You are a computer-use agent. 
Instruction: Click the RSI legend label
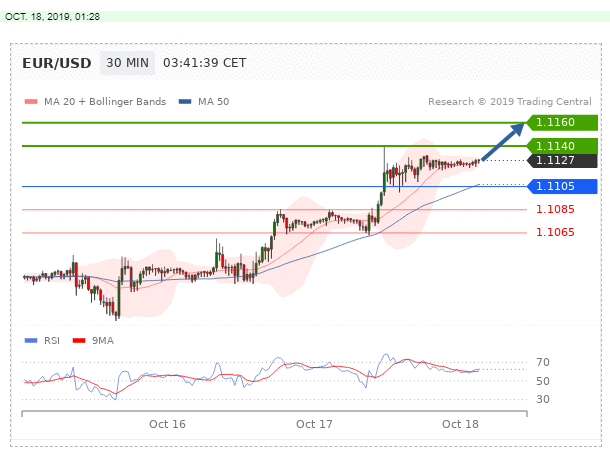click(52, 341)
